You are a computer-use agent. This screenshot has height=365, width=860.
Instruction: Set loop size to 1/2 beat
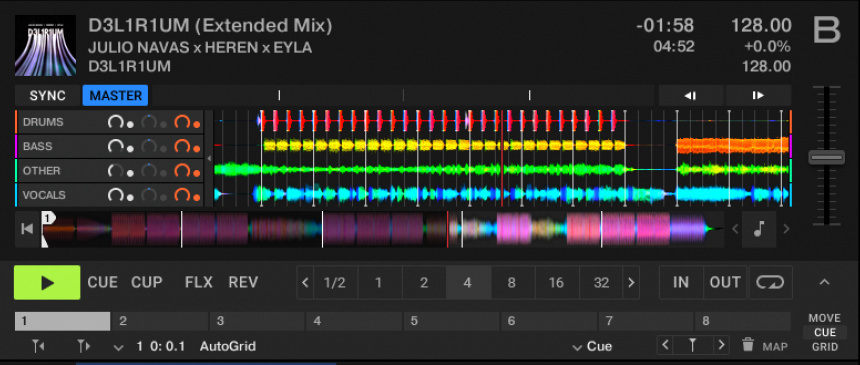pos(335,283)
